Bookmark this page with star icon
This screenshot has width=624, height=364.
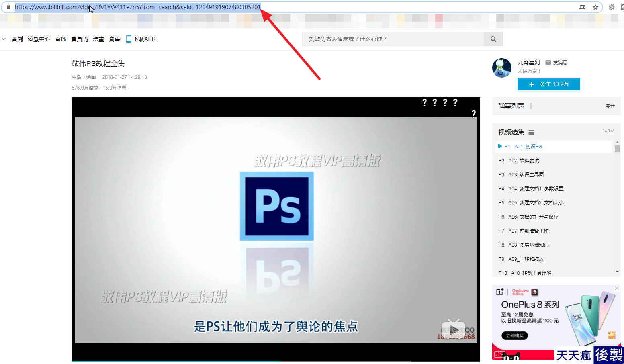coord(595,7)
